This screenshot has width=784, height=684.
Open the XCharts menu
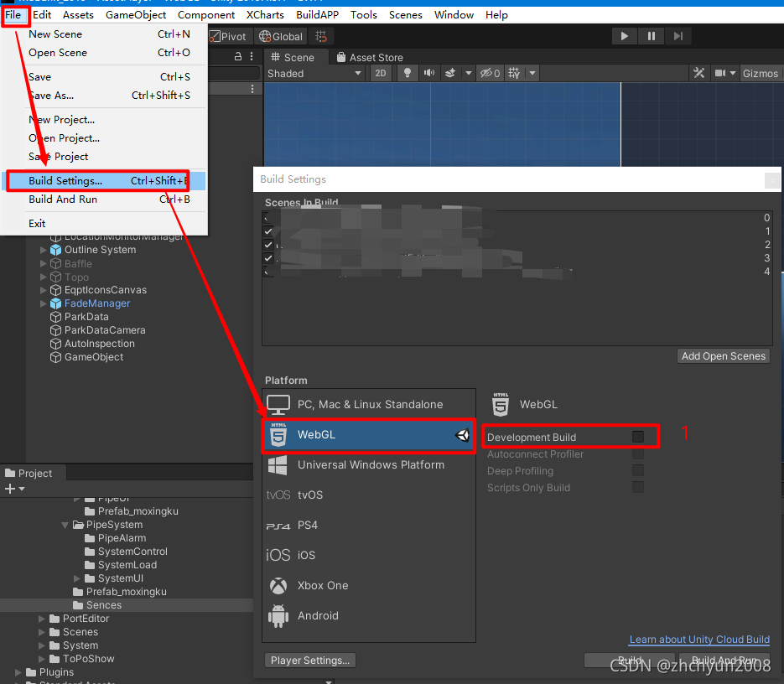tap(265, 15)
